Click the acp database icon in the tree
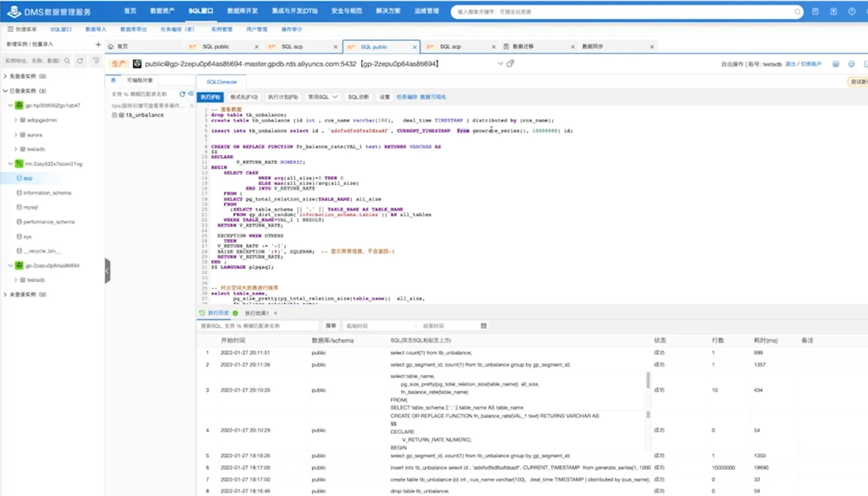The height and width of the screenshot is (496, 868). (19, 179)
